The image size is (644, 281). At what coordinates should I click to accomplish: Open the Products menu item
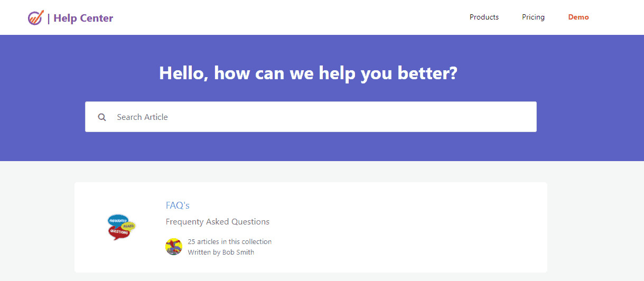pyautogui.click(x=484, y=17)
